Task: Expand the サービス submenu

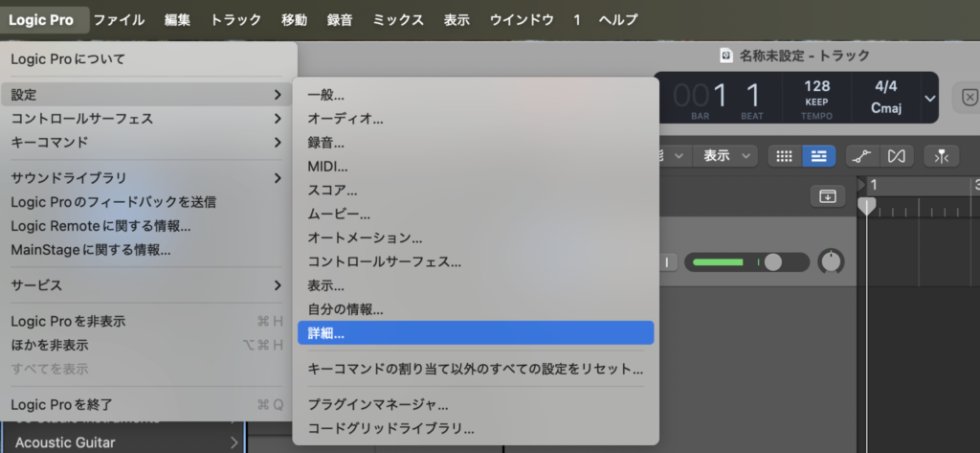Action: coord(146,285)
